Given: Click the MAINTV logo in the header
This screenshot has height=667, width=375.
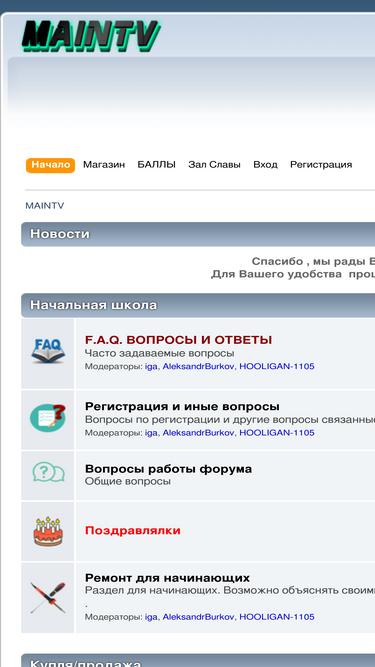Looking at the screenshot, I should [91, 36].
